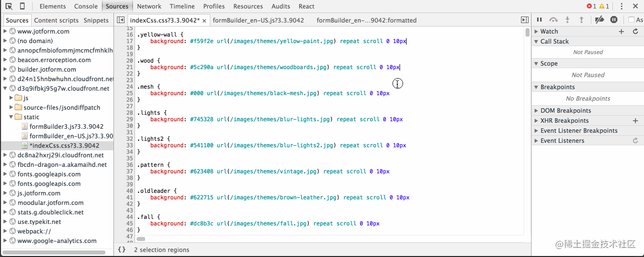
Task: Click the horizontal scrollbar of the code editor
Action: tap(141, 239)
